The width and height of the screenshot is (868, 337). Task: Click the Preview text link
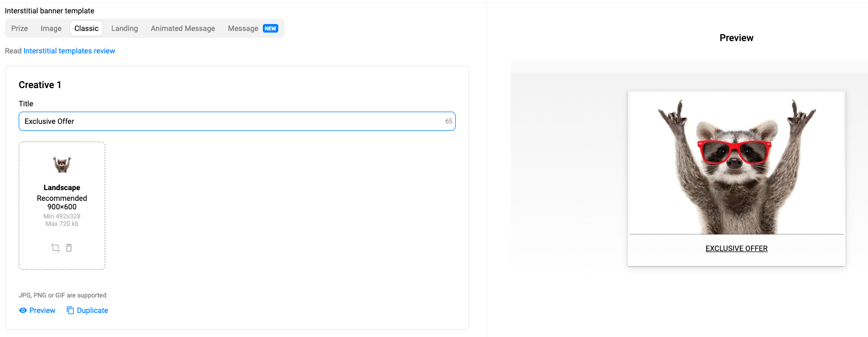click(x=42, y=310)
